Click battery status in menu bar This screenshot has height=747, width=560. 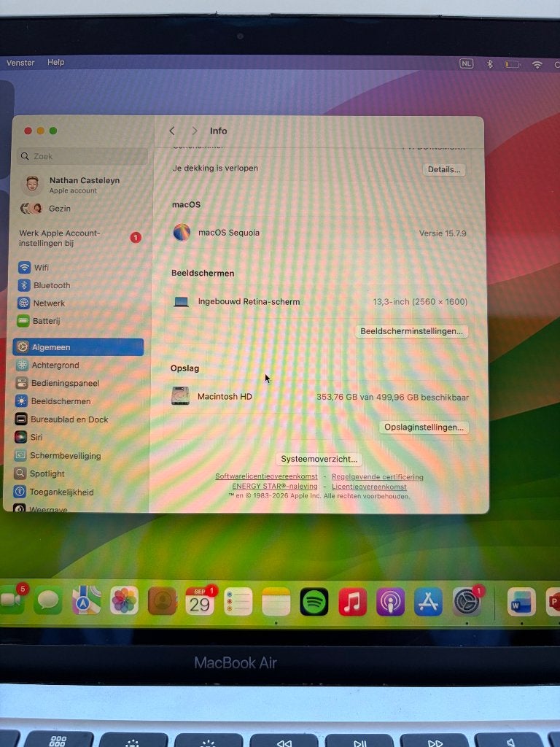513,64
